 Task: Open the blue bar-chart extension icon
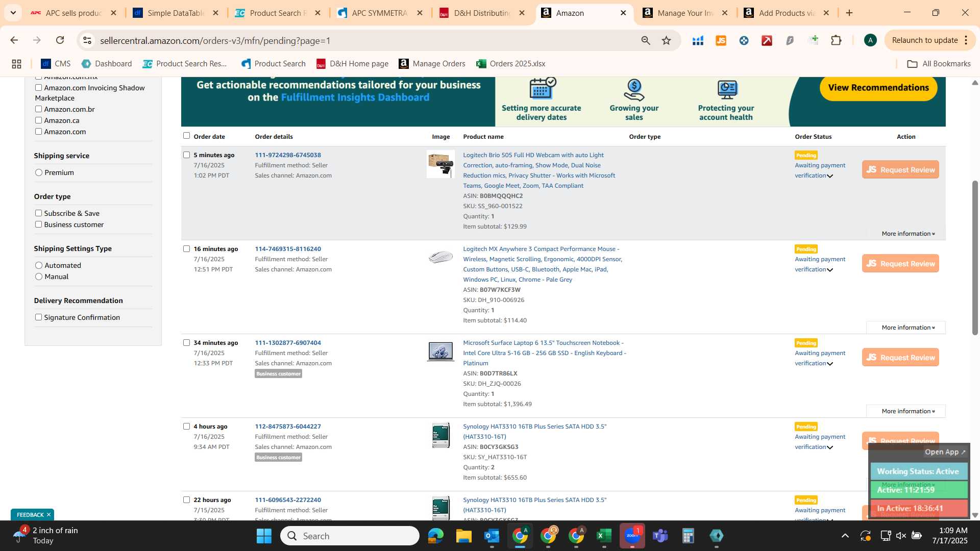(698, 40)
